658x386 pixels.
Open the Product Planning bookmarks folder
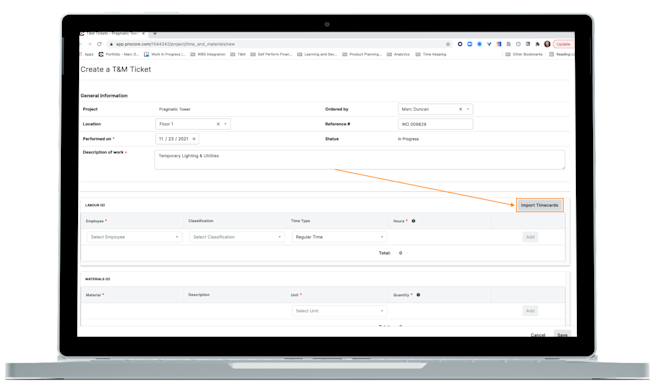coord(362,55)
